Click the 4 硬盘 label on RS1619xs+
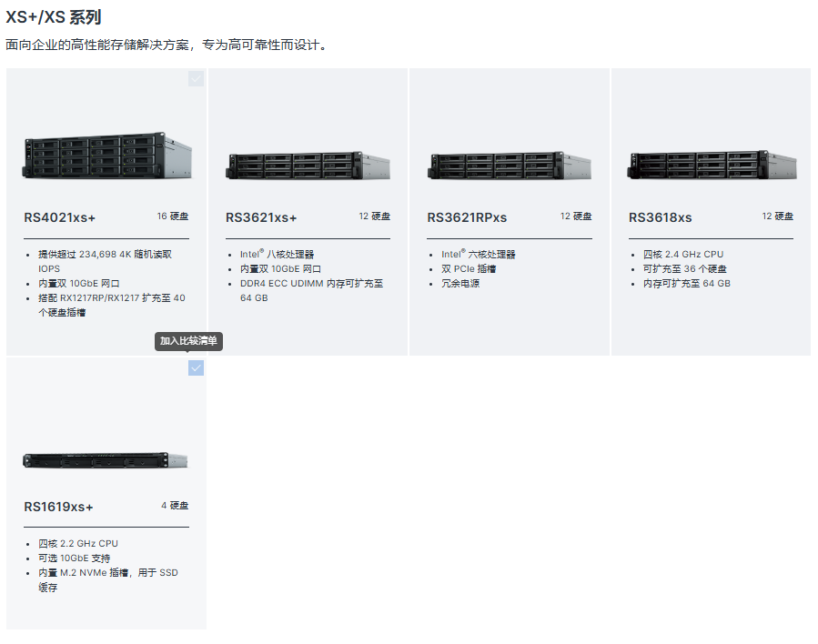 pos(175,506)
